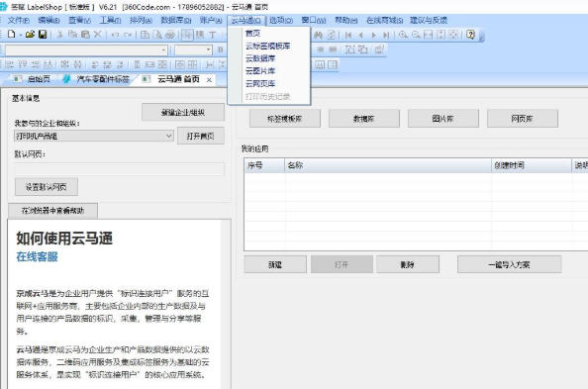Viewport: 588px width, 389px height.
Task: Choose 云网页库 from the menu
Action: [x=269, y=84]
